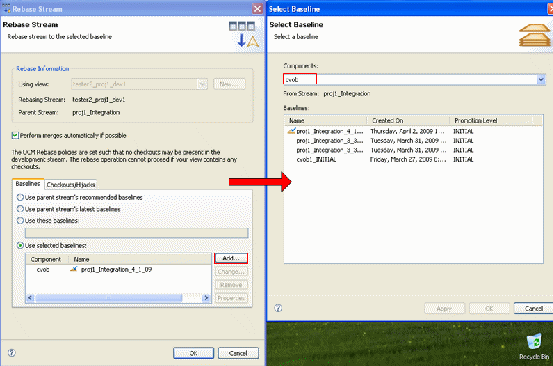This screenshot has width=553, height=366.
Task: Open help icon in Select Baseline dialog
Action: click(x=278, y=308)
